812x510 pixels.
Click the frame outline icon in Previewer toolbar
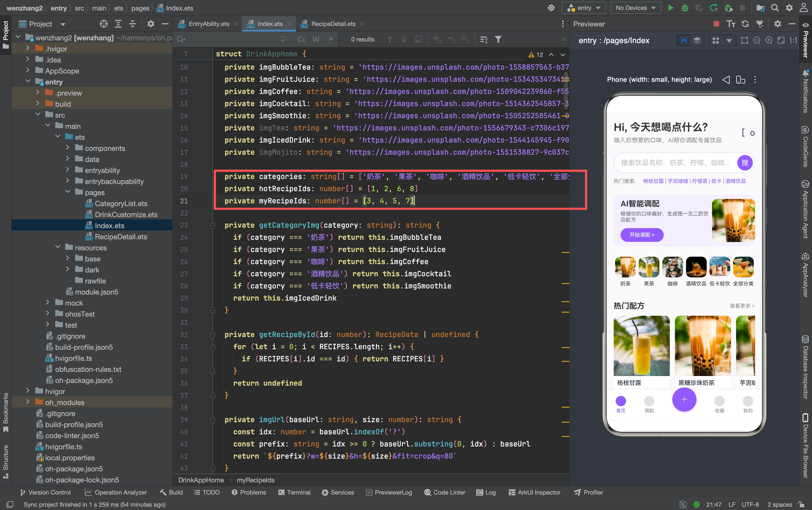tap(745, 41)
